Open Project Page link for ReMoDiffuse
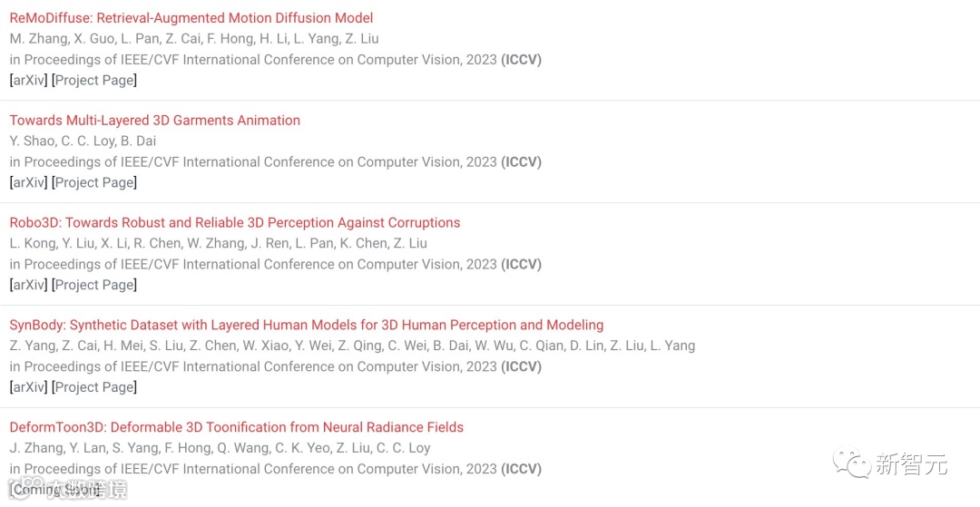The width and height of the screenshot is (980, 507). [x=94, y=80]
